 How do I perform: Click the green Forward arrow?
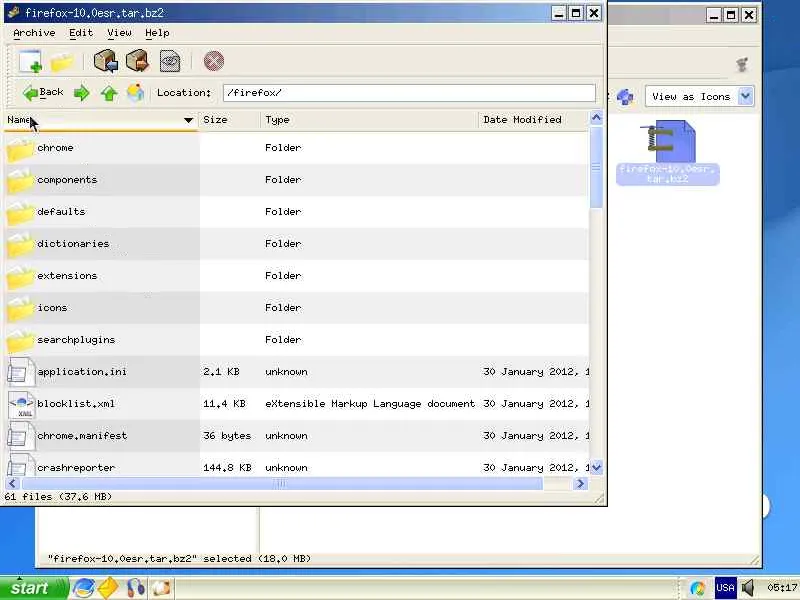coord(82,93)
